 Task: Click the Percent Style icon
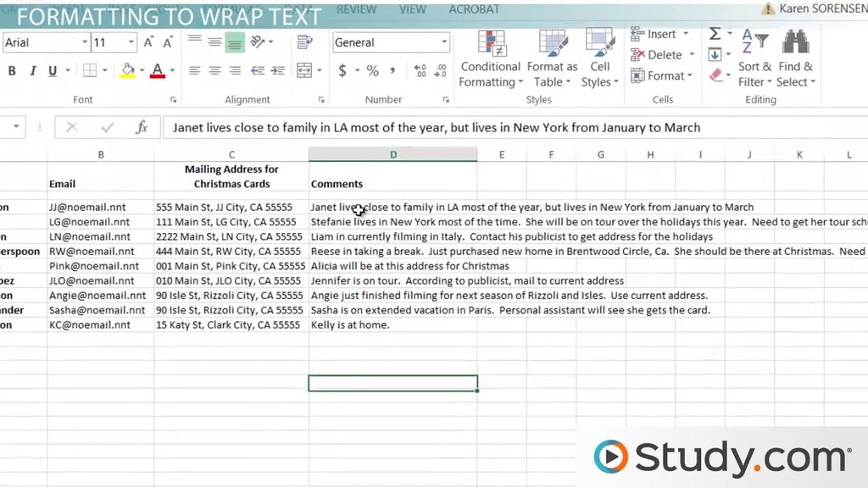pos(372,71)
